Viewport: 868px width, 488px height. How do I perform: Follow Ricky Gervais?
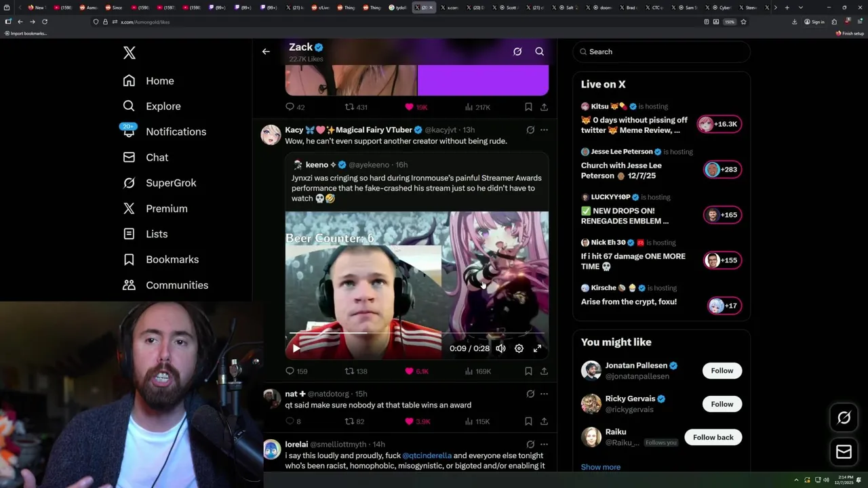pyautogui.click(x=722, y=404)
